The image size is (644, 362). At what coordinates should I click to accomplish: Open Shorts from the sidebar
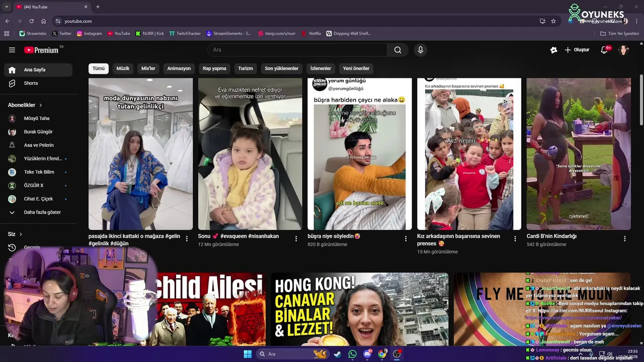point(38,83)
